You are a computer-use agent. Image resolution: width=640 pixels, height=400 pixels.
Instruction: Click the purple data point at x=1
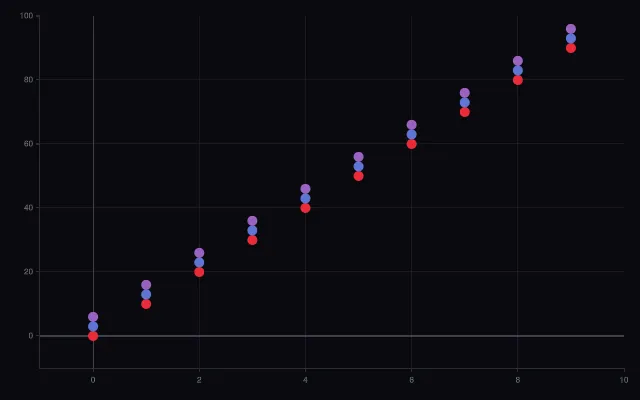[146, 285]
